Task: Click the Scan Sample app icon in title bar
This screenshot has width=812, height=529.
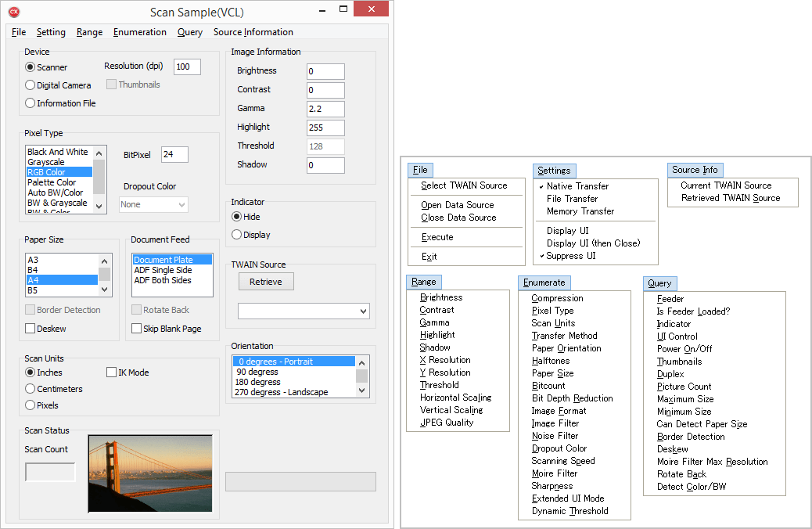Action: point(14,12)
